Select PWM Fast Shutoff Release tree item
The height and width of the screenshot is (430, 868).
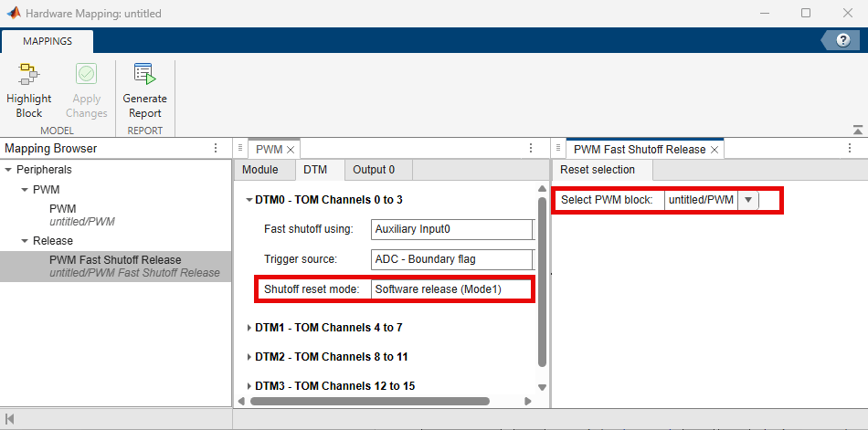click(x=115, y=267)
